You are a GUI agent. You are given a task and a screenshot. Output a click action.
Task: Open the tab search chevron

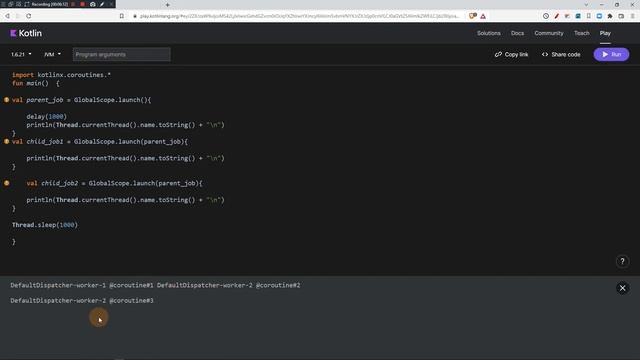[x=586, y=4]
